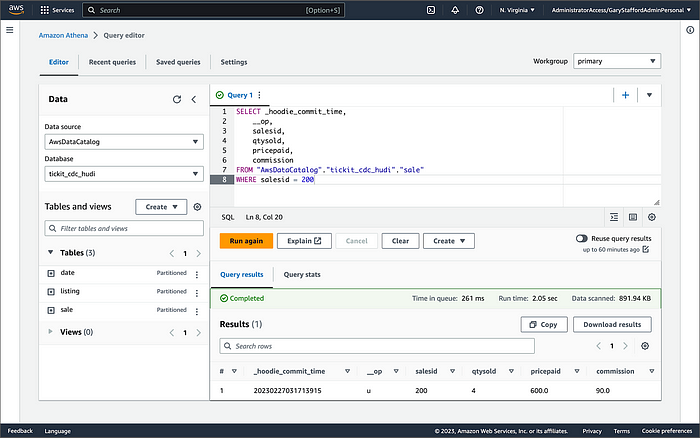Open listing table actions menu
Viewport: 700px width, 438px height.
[x=197, y=293]
